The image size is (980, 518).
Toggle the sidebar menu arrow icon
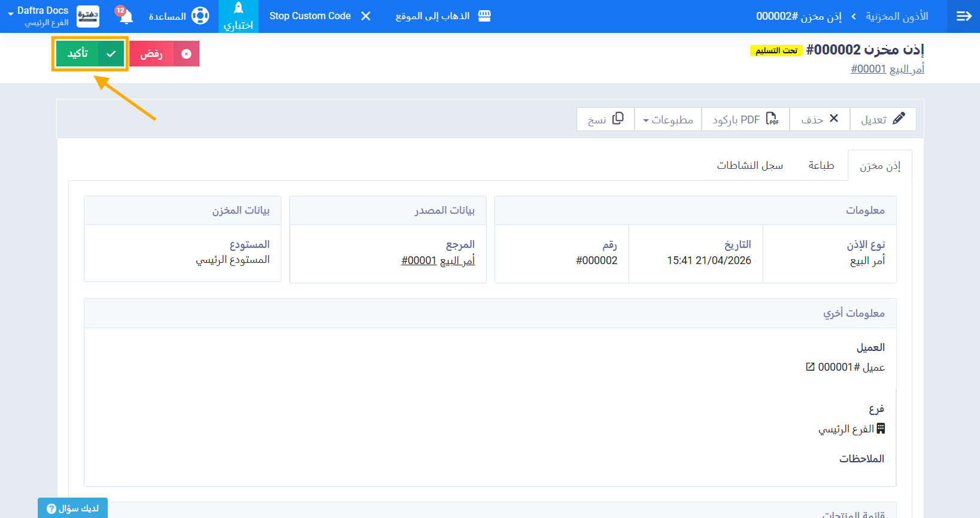tap(964, 16)
